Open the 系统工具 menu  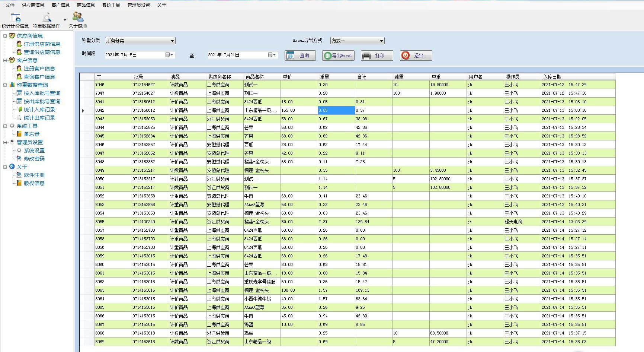111,5
